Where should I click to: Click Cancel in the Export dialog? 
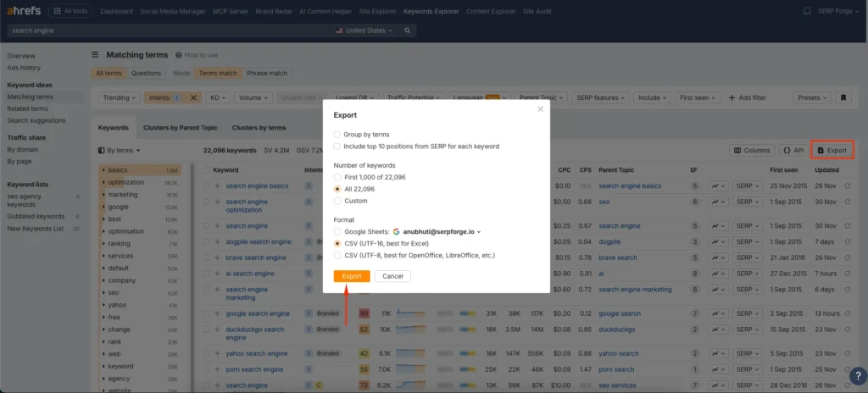[x=392, y=276]
